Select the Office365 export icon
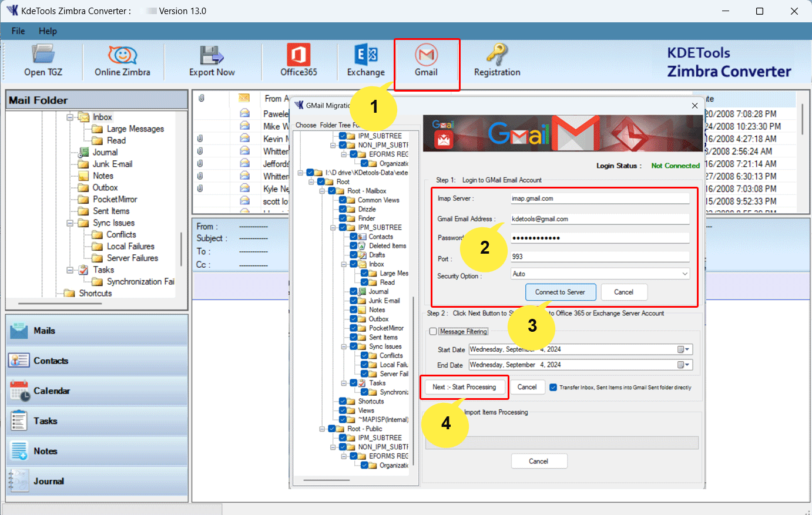Screen dimensions: 812x515 click(298, 60)
